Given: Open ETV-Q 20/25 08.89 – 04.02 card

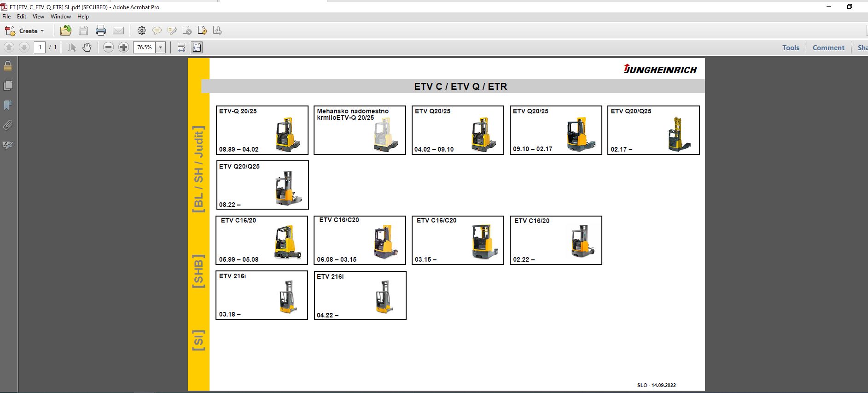Looking at the screenshot, I should [262, 130].
